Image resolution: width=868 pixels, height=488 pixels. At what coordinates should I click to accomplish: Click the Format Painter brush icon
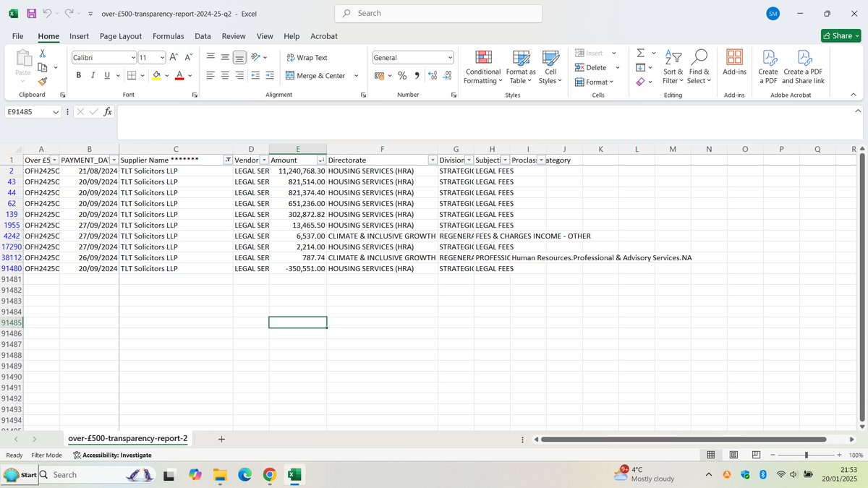click(43, 82)
